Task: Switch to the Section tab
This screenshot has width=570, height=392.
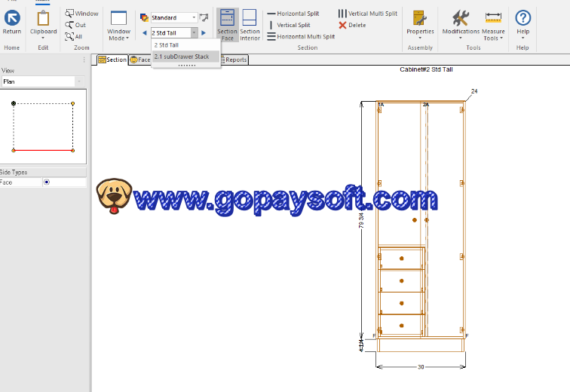Action: (x=112, y=60)
